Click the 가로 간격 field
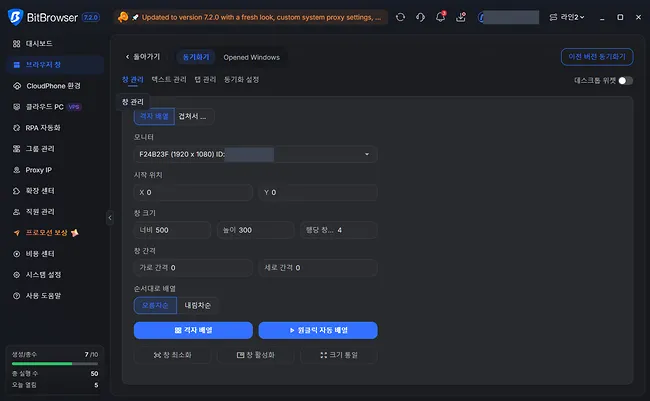Screen dimensions: 650x401 (193, 268)
